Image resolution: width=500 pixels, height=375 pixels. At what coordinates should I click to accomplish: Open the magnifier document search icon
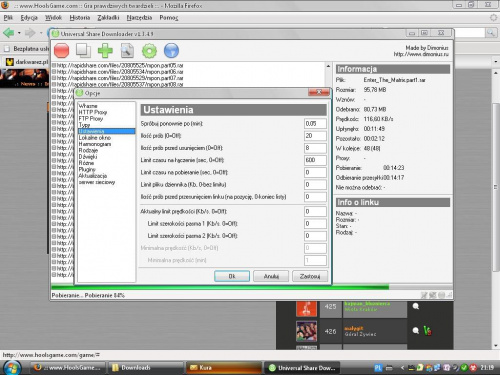(127, 51)
